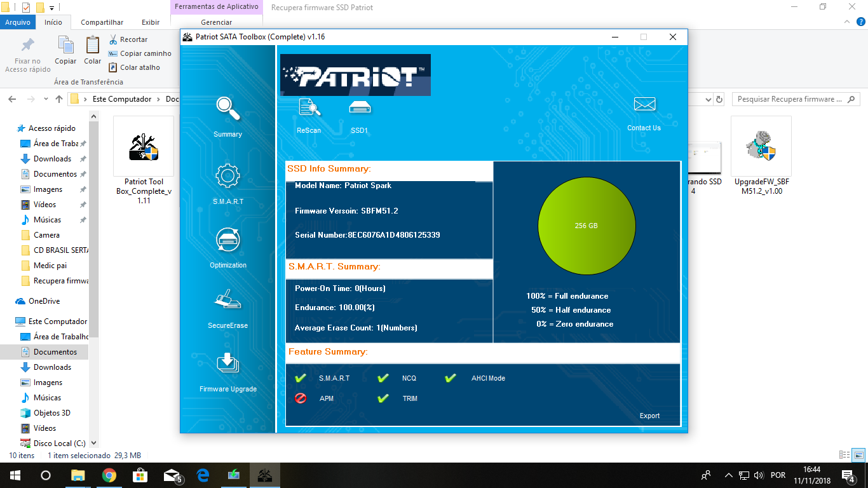This screenshot has width=868, height=488.
Task: Open Acesso rápido in navigation pane
Action: pyautogui.click(x=52, y=128)
